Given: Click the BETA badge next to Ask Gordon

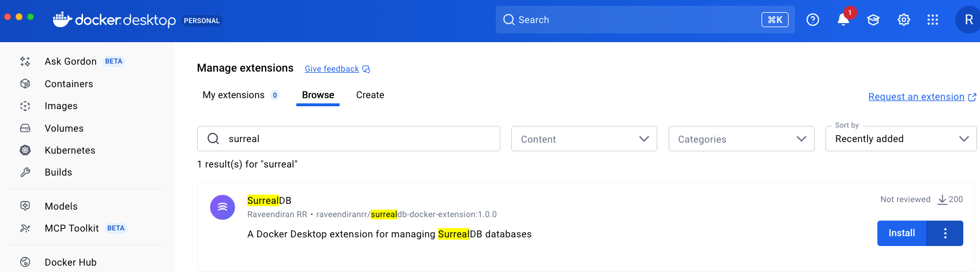Looking at the screenshot, I should 114,61.
